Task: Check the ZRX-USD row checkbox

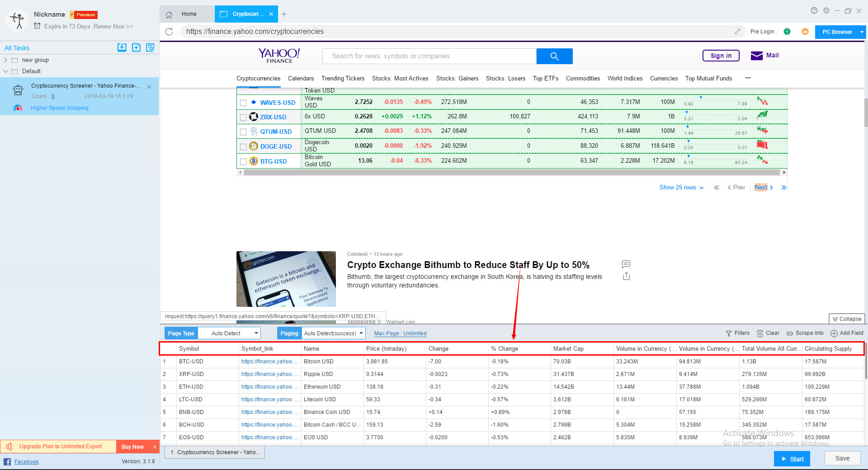Action: click(243, 117)
